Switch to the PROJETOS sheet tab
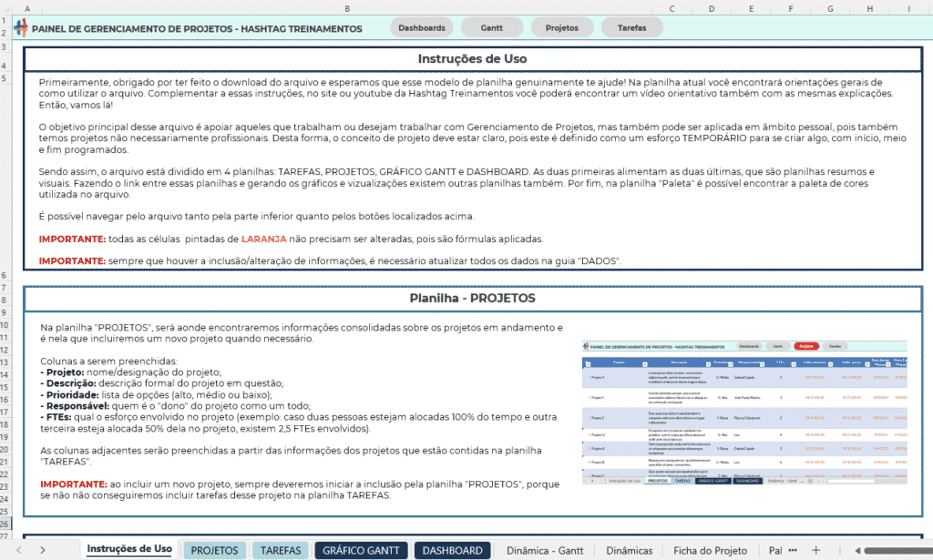 [214, 550]
